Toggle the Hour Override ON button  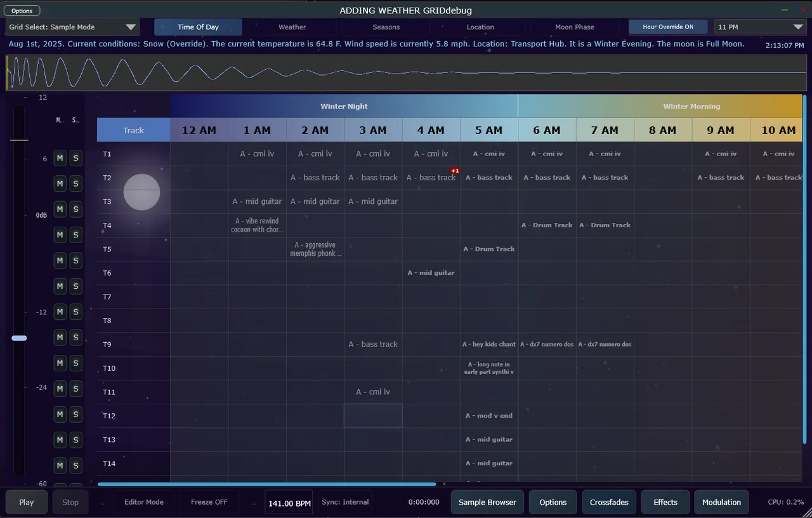tap(667, 27)
